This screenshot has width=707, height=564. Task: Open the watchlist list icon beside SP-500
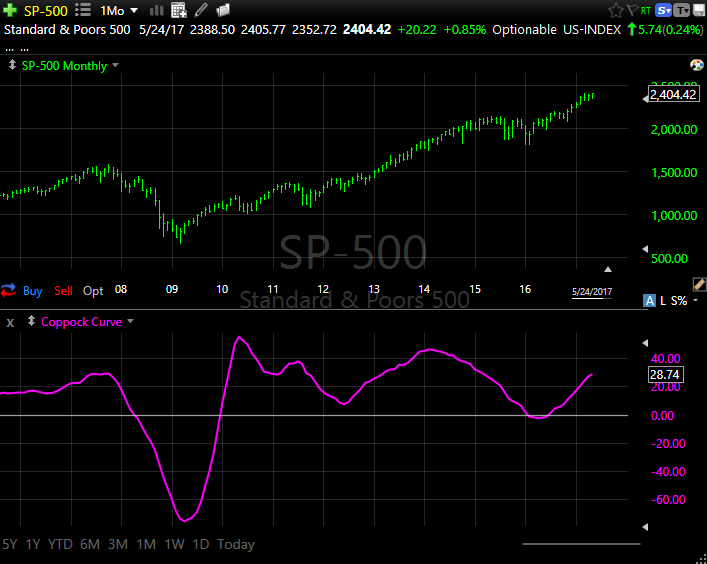click(x=83, y=9)
